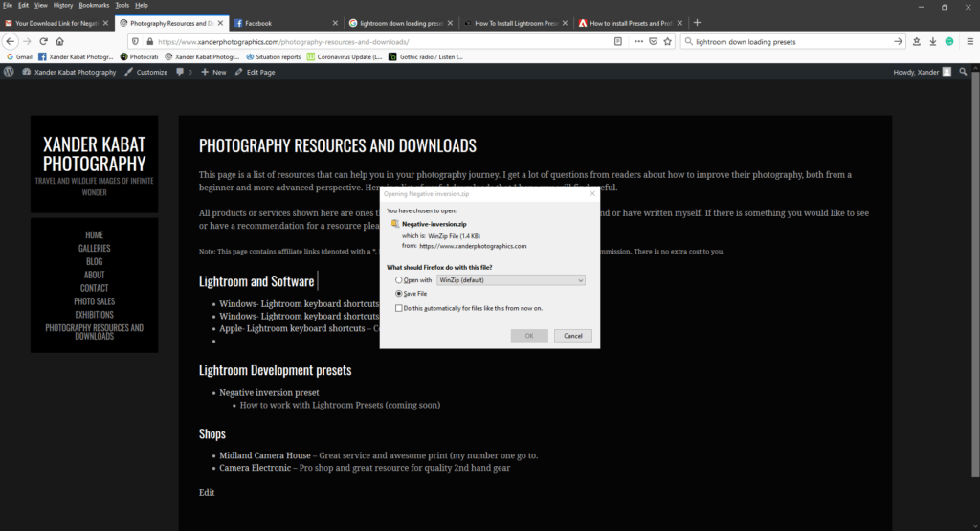Image resolution: width=980 pixels, height=531 pixels.
Task: Click the WordPress admin bar search icon
Action: tap(963, 72)
